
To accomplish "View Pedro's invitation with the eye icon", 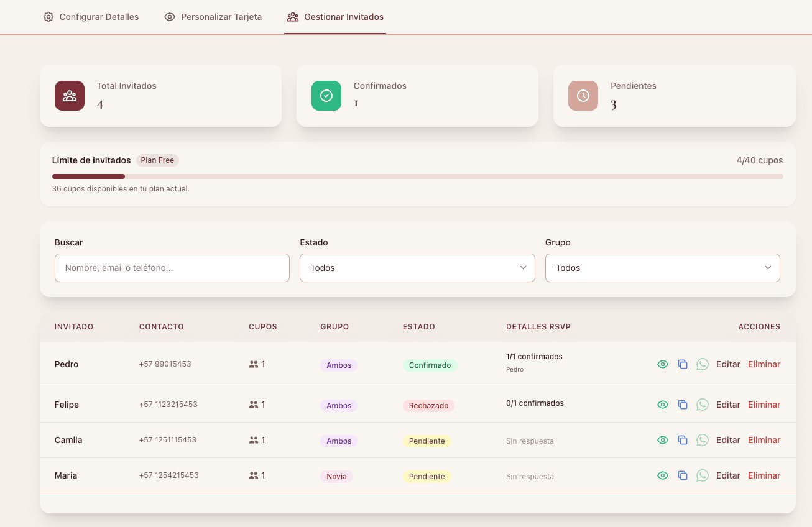I will click(663, 364).
